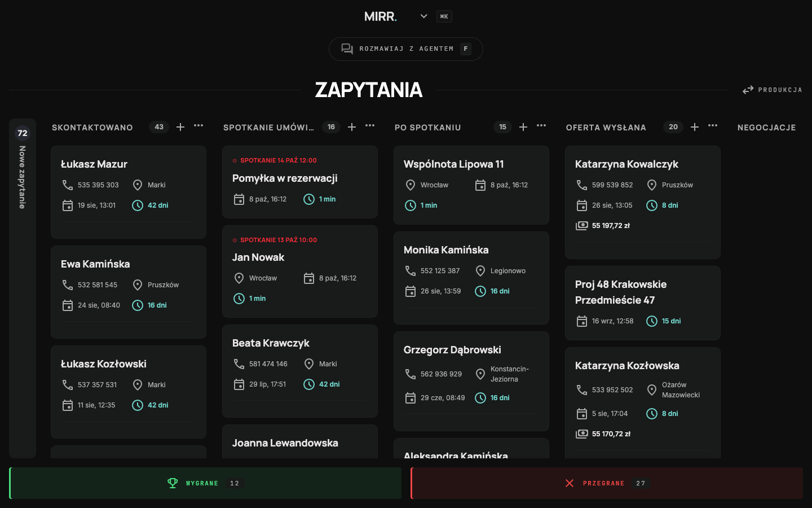Image resolution: width=812 pixels, height=508 pixels.
Task: Add a card to the Oferta wysłana column
Action: (695, 127)
